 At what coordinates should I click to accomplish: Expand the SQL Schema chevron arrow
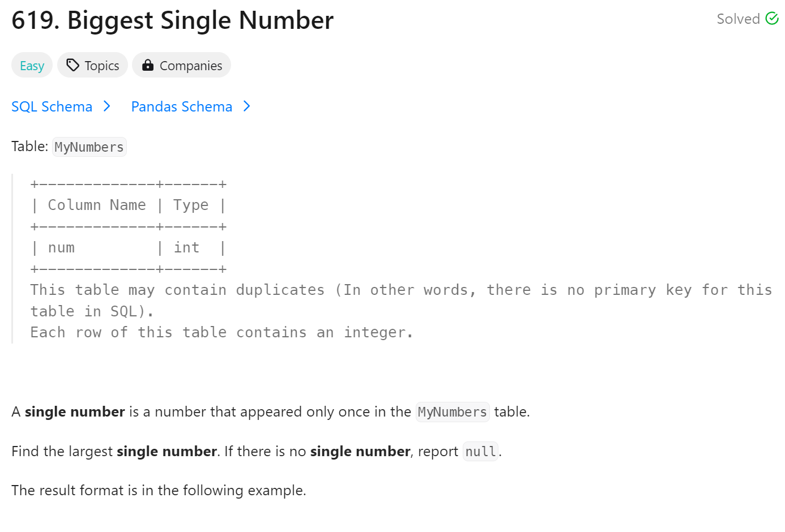107,106
